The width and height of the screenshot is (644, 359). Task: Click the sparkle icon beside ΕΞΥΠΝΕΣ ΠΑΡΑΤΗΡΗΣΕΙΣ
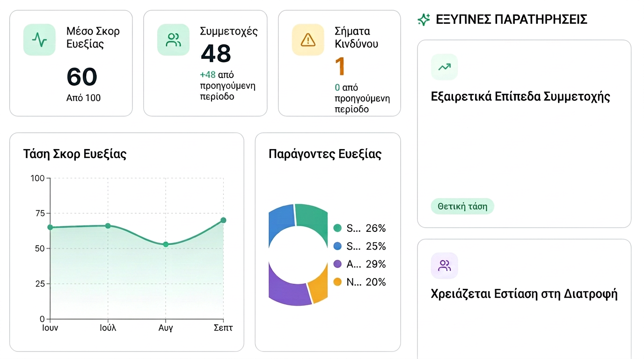424,20
